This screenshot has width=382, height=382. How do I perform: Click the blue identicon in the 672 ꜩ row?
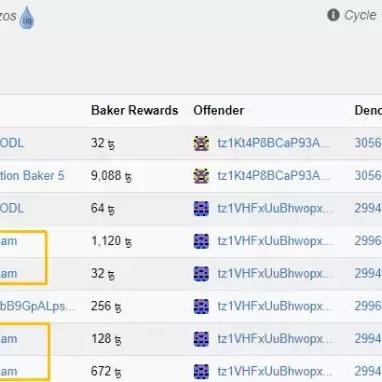point(201,371)
